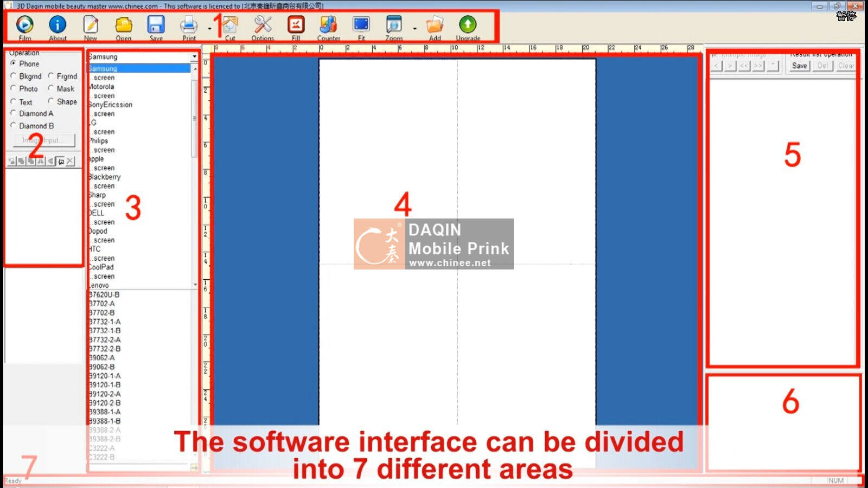Select HTC in the brand list
The image size is (868, 488).
94,249
